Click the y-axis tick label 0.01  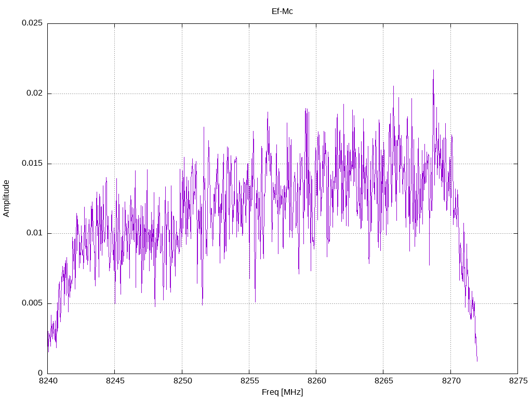(35, 233)
